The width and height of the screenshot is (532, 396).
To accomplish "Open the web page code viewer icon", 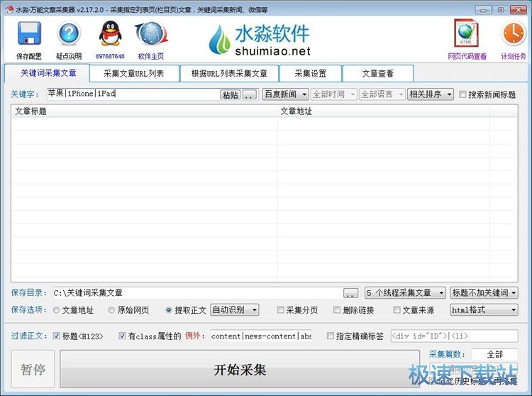I will tap(467, 33).
